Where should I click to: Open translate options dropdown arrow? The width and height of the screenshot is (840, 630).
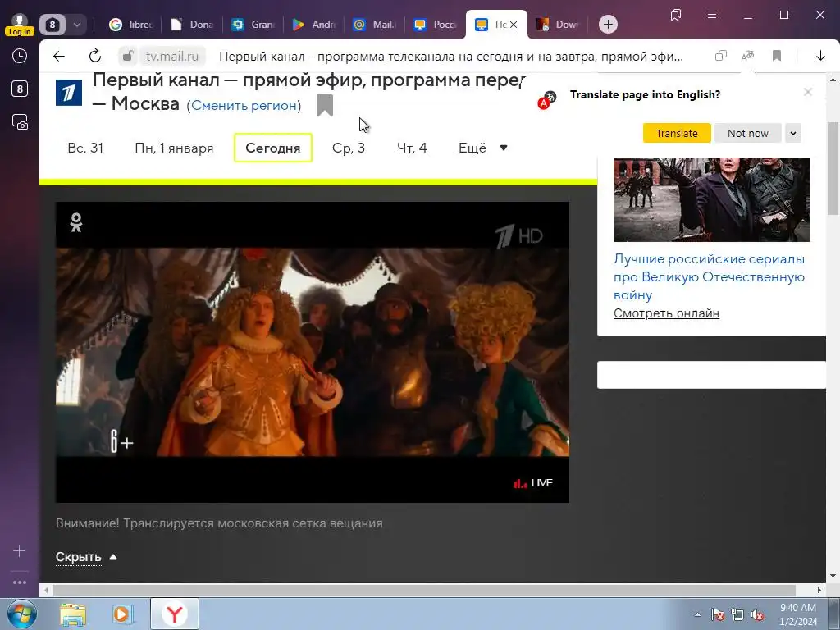coord(793,133)
